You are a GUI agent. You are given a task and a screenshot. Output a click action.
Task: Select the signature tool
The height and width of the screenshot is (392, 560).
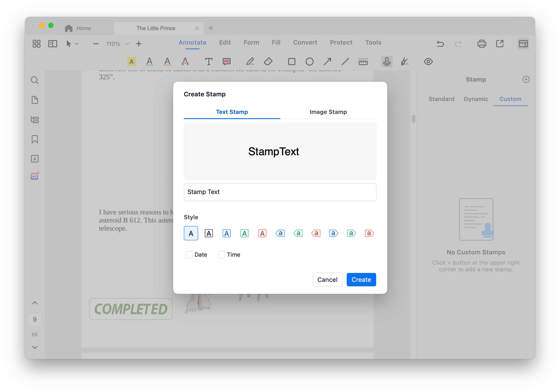pyautogui.click(x=405, y=62)
